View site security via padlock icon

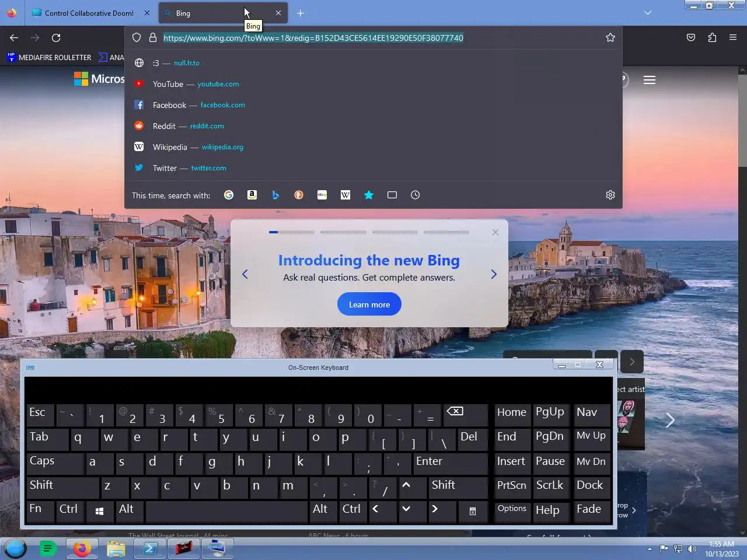point(153,37)
